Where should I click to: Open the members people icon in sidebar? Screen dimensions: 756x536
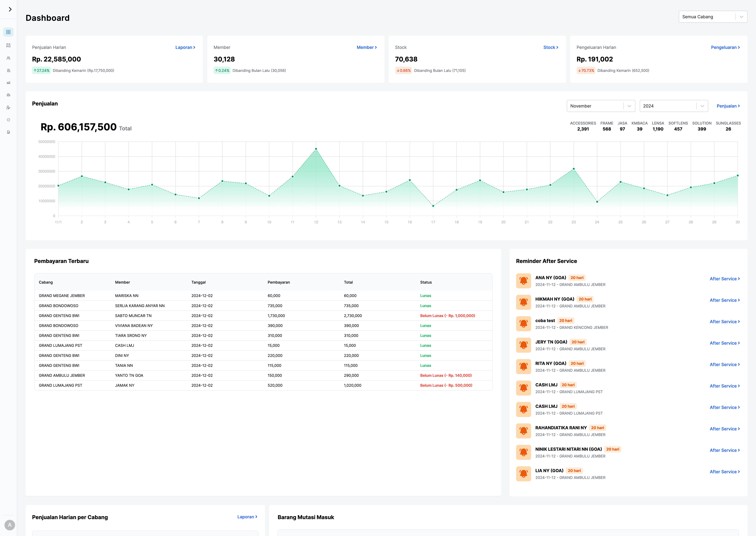click(8, 58)
